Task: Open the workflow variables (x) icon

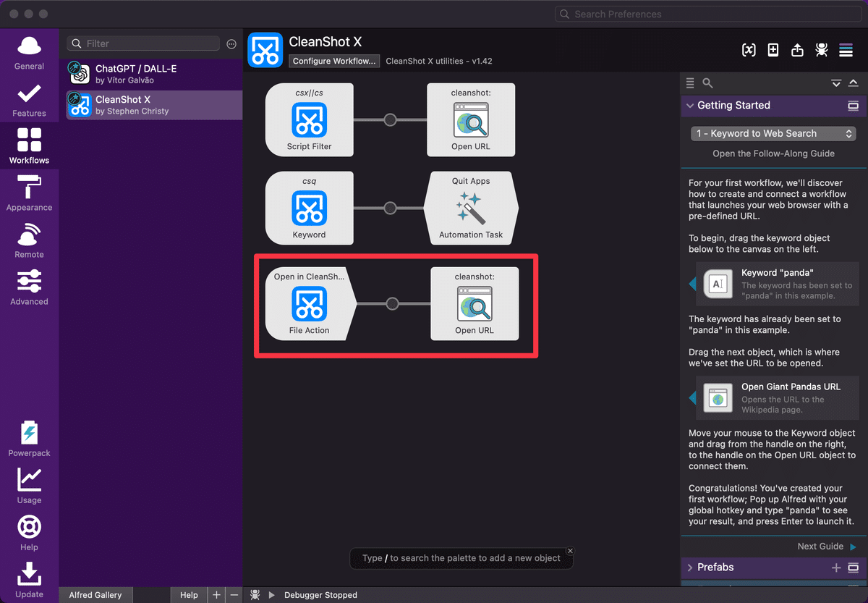Action: pyautogui.click(x=749, y=50)
